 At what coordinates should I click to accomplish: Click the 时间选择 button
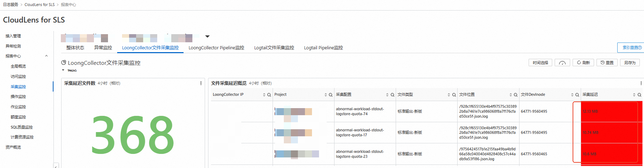pos(540,63)
